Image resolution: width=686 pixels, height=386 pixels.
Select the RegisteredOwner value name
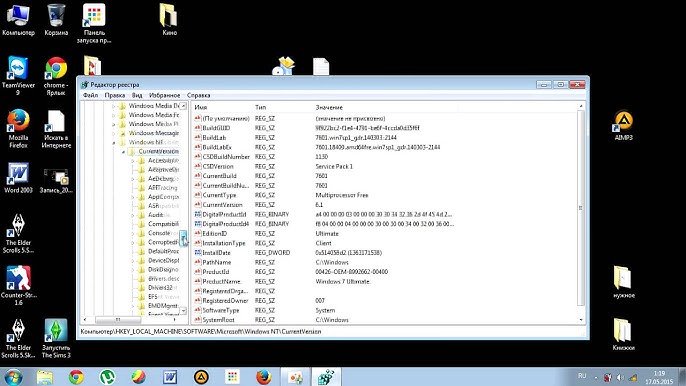click(x=225, y=301)
